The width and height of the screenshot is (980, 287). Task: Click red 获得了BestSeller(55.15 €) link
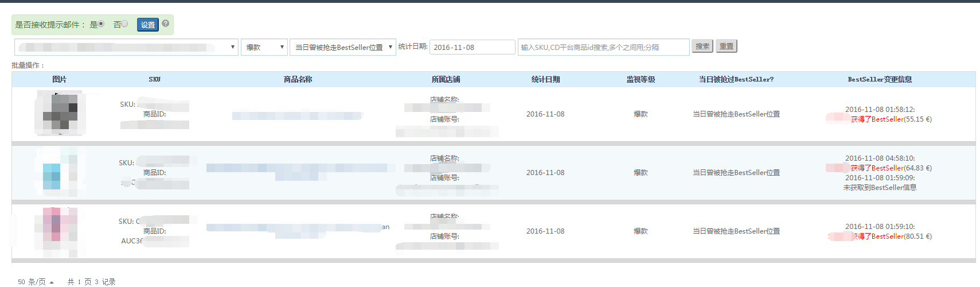point(891,119)
